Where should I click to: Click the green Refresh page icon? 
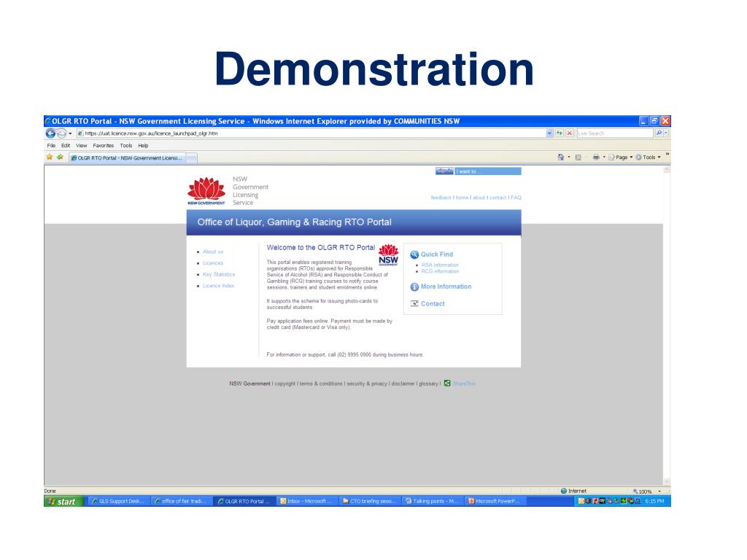(x=560, y=133)
